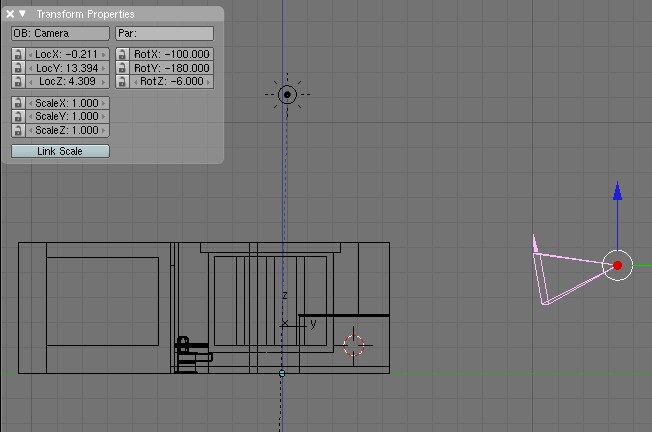The width and height of the screenshot is (652, 432).
Task: Edit the OB: Camera name field
Action: point(60,33)
